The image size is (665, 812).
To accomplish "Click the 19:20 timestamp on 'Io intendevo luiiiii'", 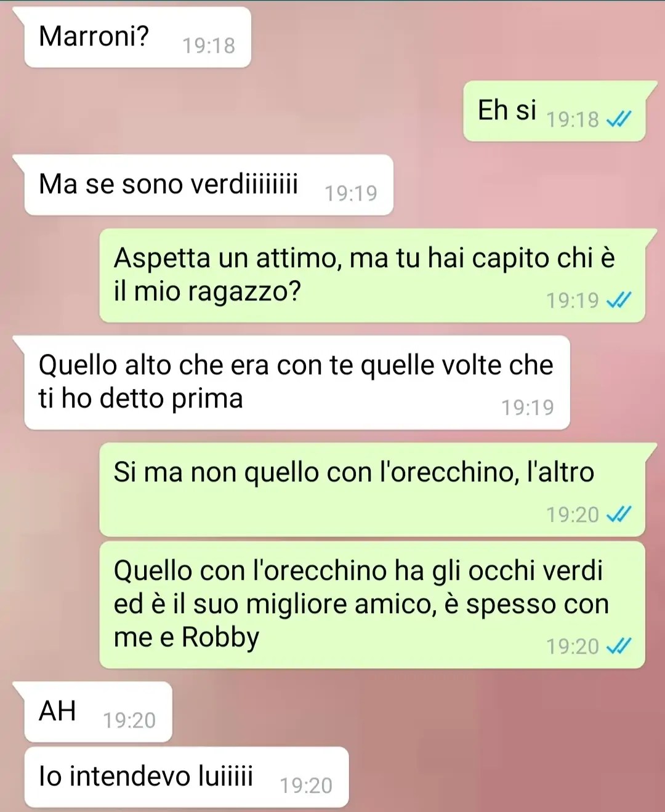I will [x=306, y=786].
